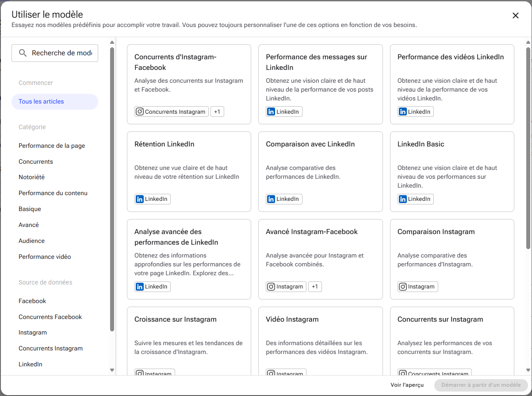The width and height of the screenshot is (532, 396).
Task: Pick the Basique category
Action: tap(30, 209)
